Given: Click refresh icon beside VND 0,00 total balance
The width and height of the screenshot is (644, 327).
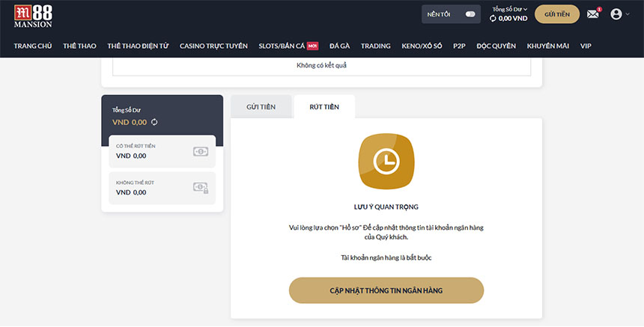Looking at the screenshot, I should (x=154, y=122).
